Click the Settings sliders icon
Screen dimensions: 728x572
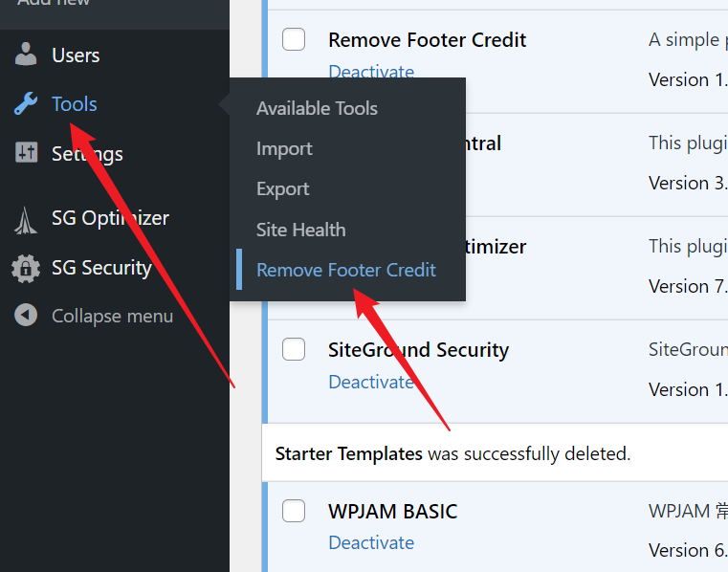(x=26, y=153)
